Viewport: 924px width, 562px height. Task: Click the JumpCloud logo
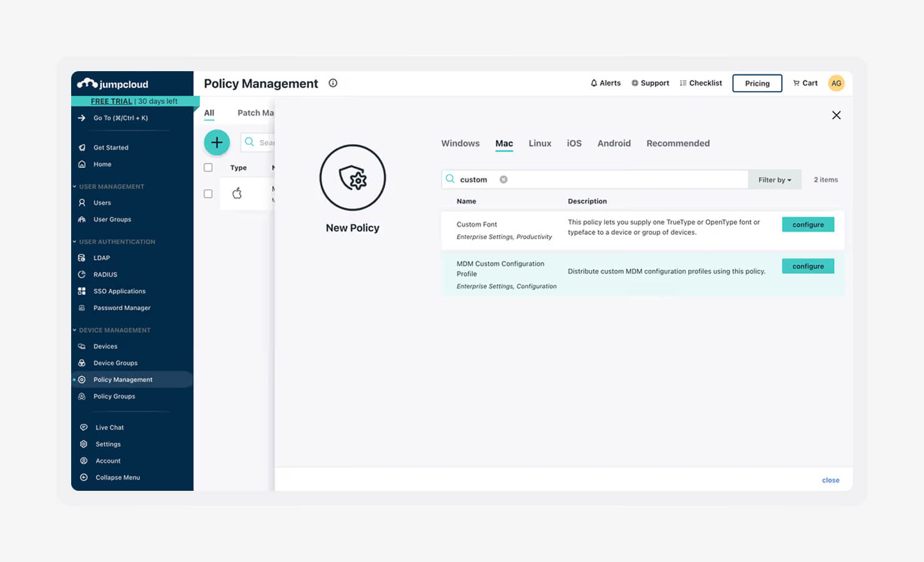(113, 84)
